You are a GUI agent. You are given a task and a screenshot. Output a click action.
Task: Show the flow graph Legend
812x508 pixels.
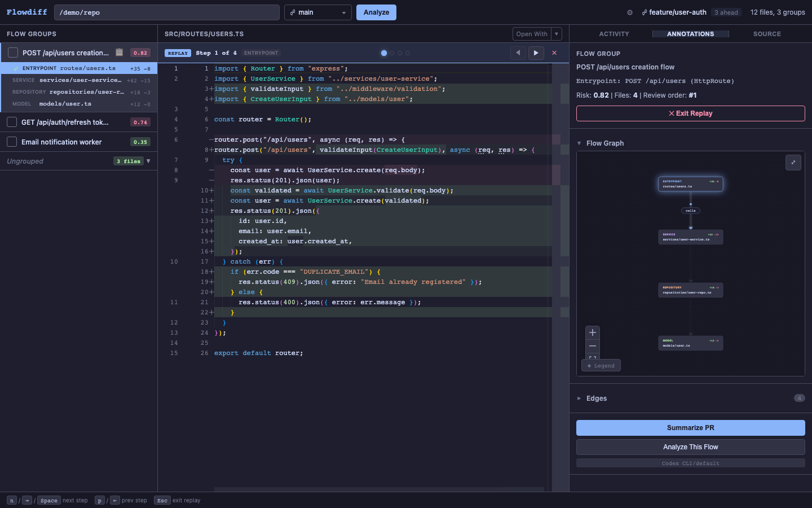[601, 366]
